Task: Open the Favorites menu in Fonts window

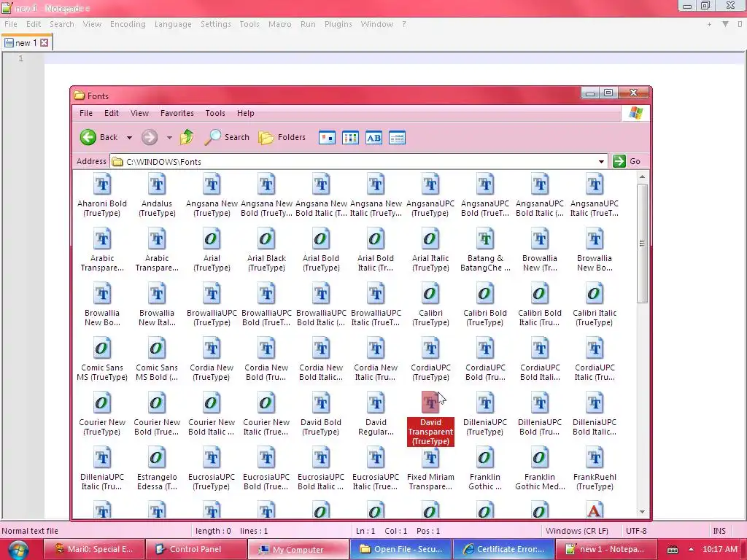Action: tap(177, 113)
